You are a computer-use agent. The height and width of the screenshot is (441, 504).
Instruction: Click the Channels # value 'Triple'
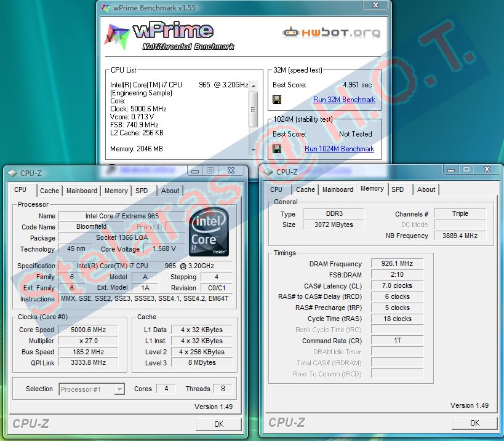point(460,213)
